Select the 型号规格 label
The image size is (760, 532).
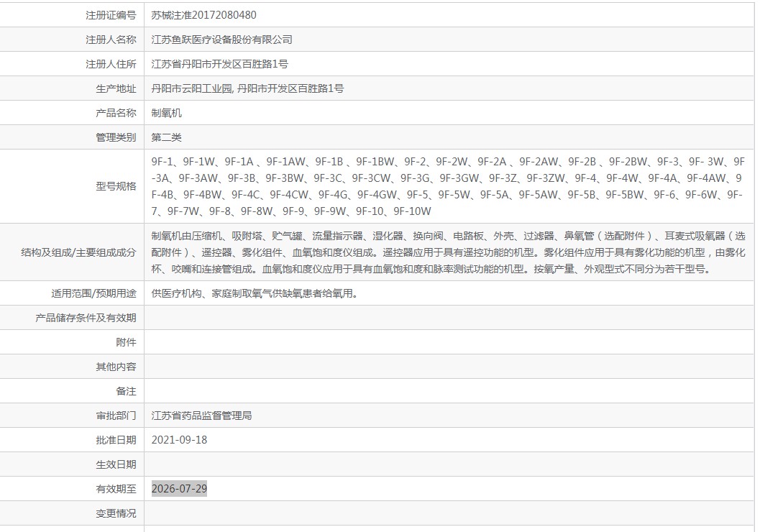pos(116,186)
